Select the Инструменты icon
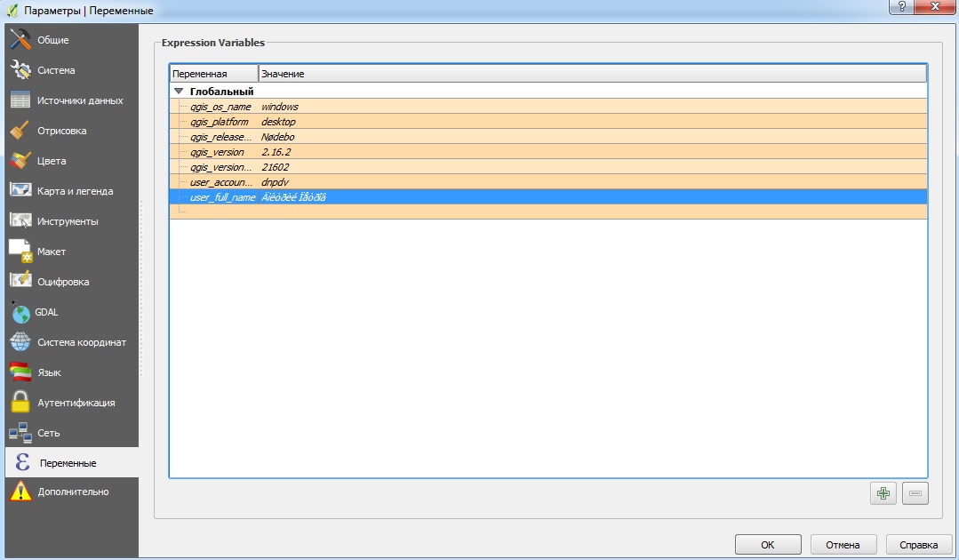This screenshot has height=560, width=959. tap(20, 220)
